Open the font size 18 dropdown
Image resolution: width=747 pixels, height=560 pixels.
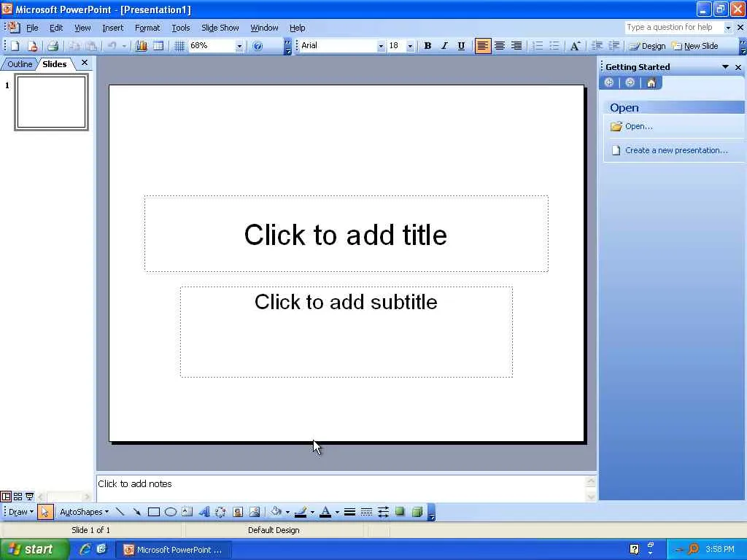[x=410, y=46]
